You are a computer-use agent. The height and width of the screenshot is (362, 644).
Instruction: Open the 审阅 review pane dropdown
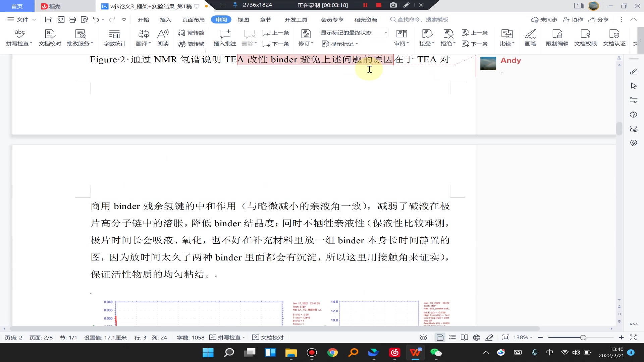(x=401, y=38)
